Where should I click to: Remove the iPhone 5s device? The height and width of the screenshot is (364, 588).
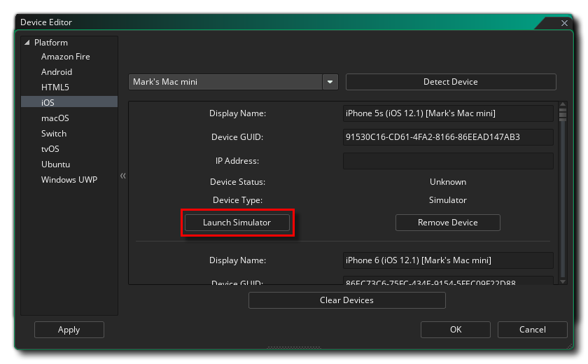point(447,223)
